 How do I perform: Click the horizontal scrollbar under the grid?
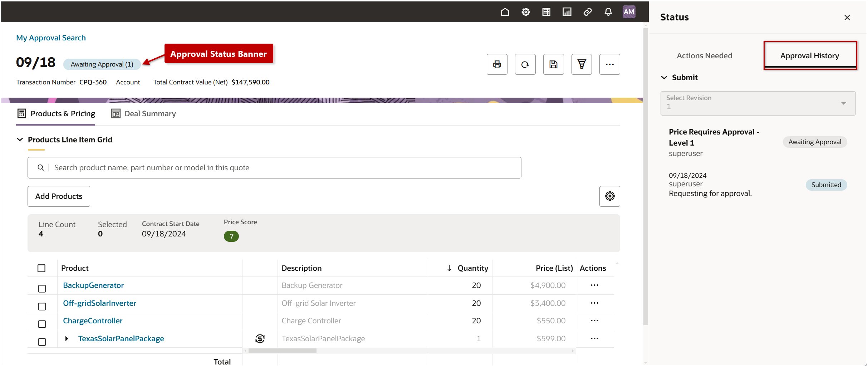283,351
